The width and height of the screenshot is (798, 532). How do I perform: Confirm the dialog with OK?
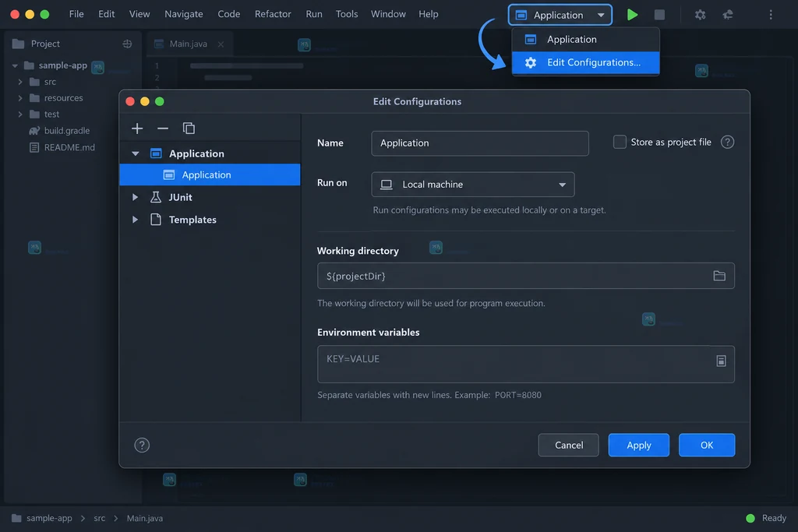(x=706, y=445)
